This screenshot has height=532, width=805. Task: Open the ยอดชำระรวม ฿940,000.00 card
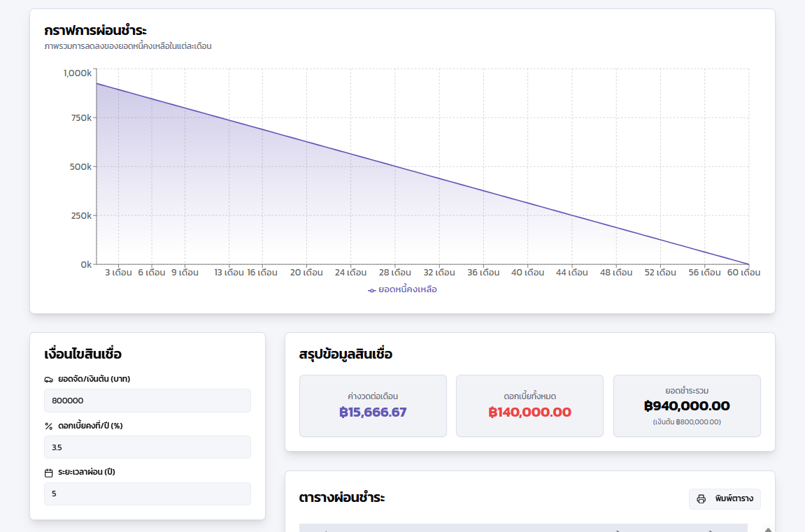[687, 406]
